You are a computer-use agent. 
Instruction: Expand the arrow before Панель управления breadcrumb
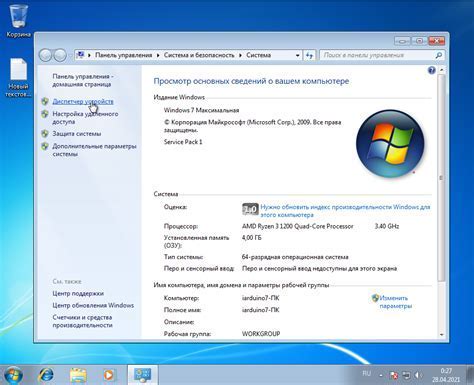pyautogui.click(x=89, y=55)
